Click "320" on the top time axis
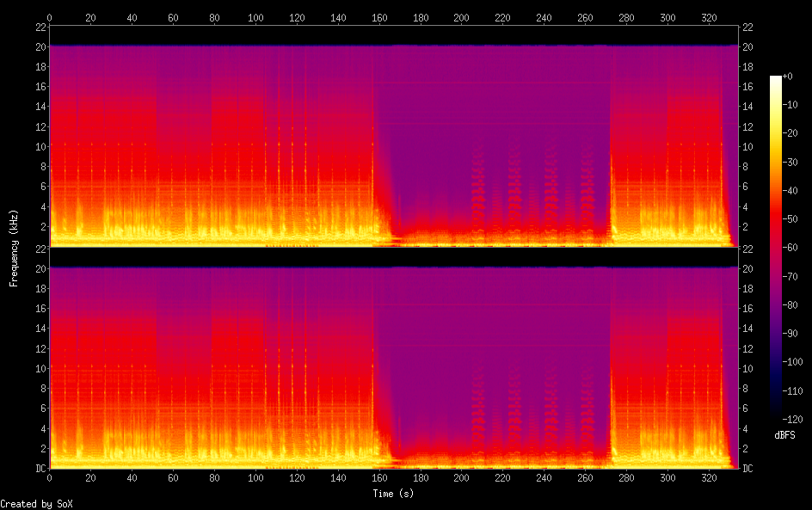This screenshot has width=812, height=510. point(709,17)
